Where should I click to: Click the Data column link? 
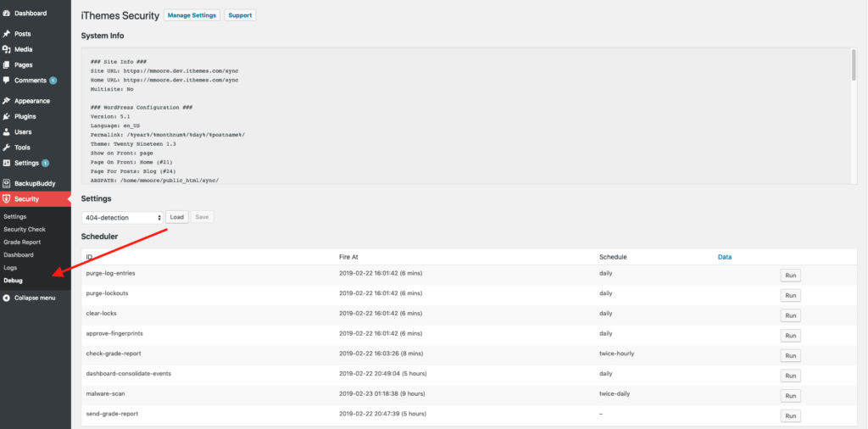725,257
